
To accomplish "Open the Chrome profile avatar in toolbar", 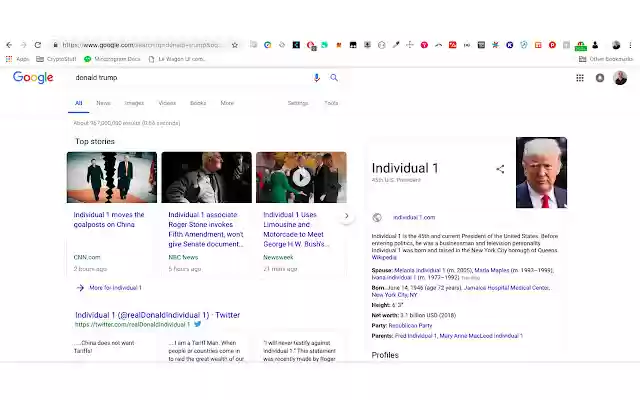I will coord(616,45).
